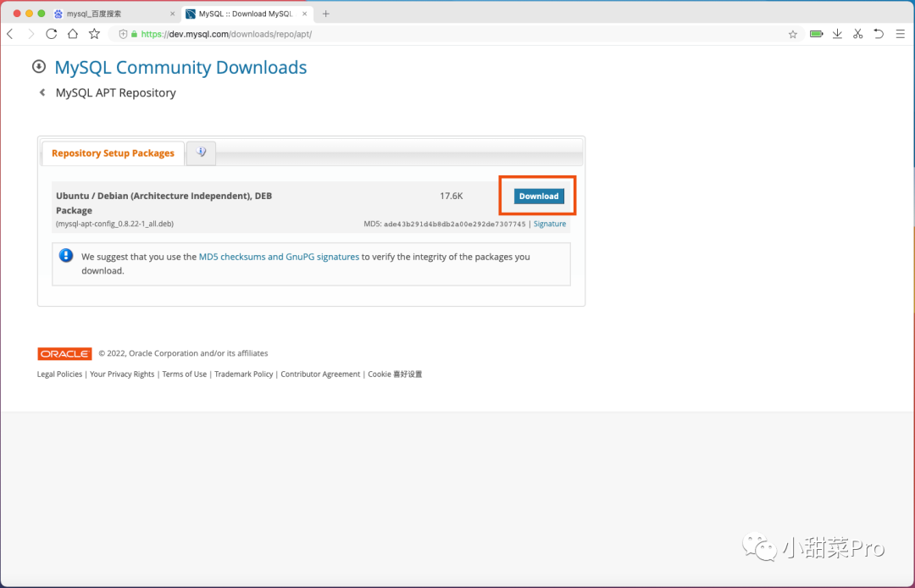The width and height of the screenshot is (915, 588).
Task: Open the Contributor Agreement link
Action: [x=320, y=374]
